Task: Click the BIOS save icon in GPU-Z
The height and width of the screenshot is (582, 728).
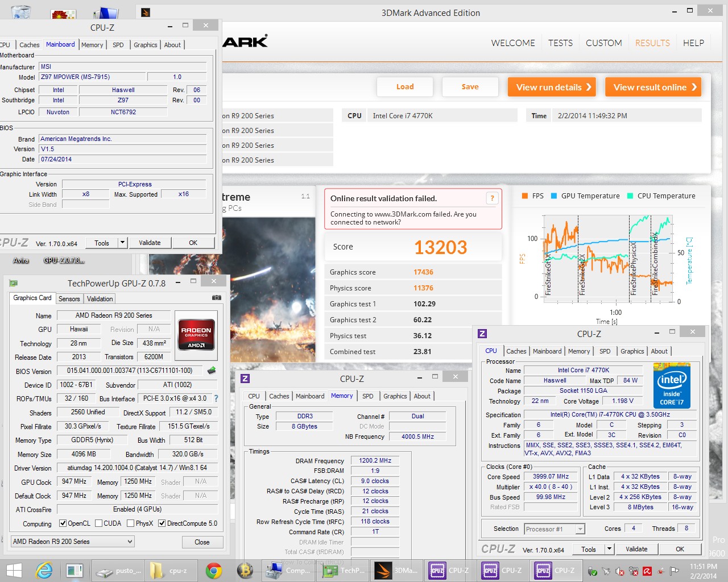Action: click(x=212, y=371)
